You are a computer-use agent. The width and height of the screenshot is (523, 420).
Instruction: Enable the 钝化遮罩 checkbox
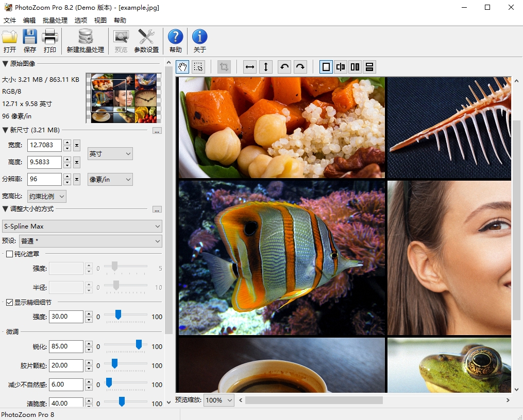(9, 254)
